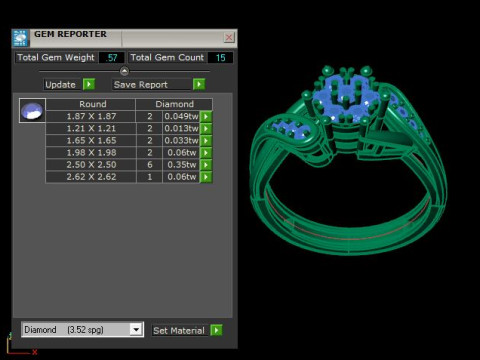The height and width of the screenshot is (360, 480).
Task: Click green arrow for 1.98 X 1.98 row
Action: 206,153
